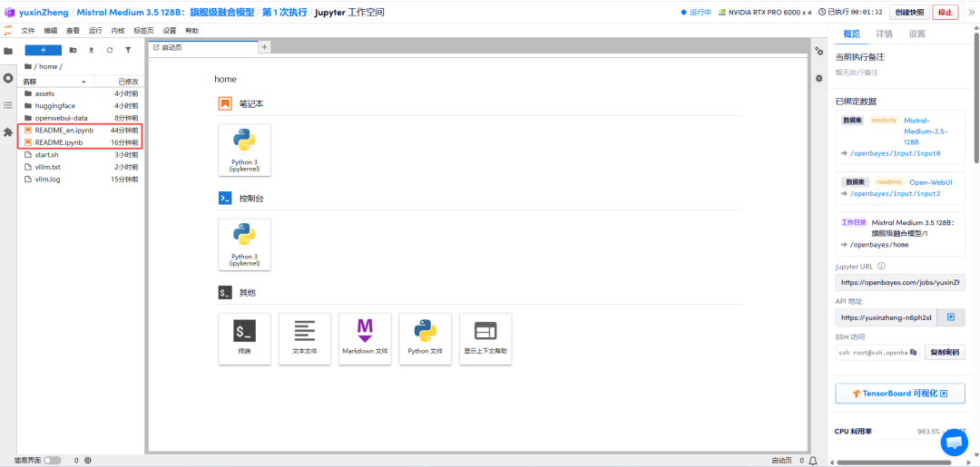The width and height of the screenshot is (980, 467).
Task: Open the 标签页 menu
Action: pos(143,31)
